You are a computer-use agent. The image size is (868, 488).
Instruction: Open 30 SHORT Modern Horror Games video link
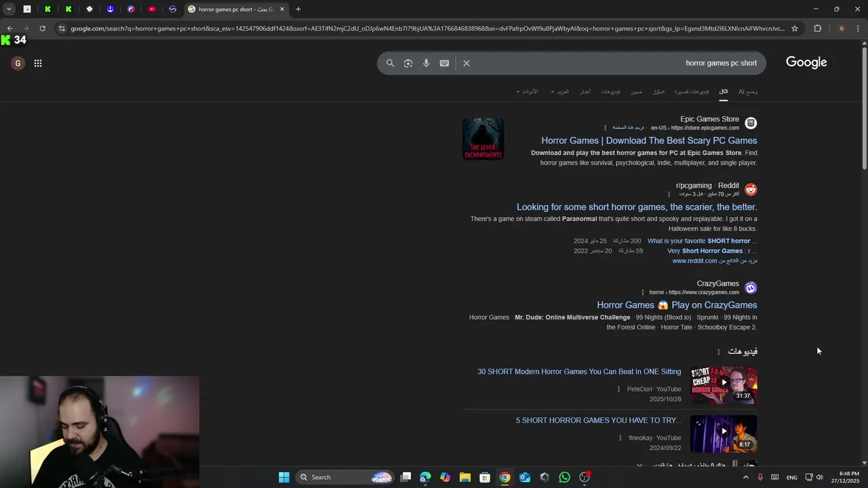point(579,371)
